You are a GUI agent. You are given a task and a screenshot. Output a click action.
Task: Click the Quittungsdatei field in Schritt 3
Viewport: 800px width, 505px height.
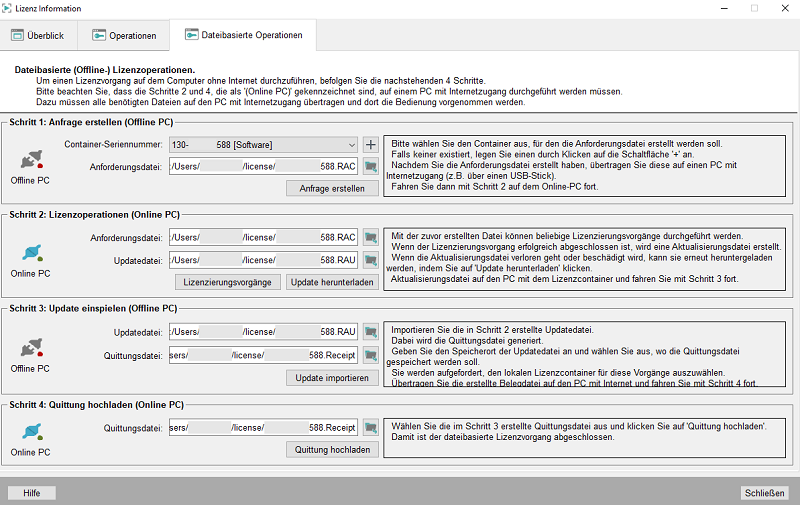tap(263, 355)
